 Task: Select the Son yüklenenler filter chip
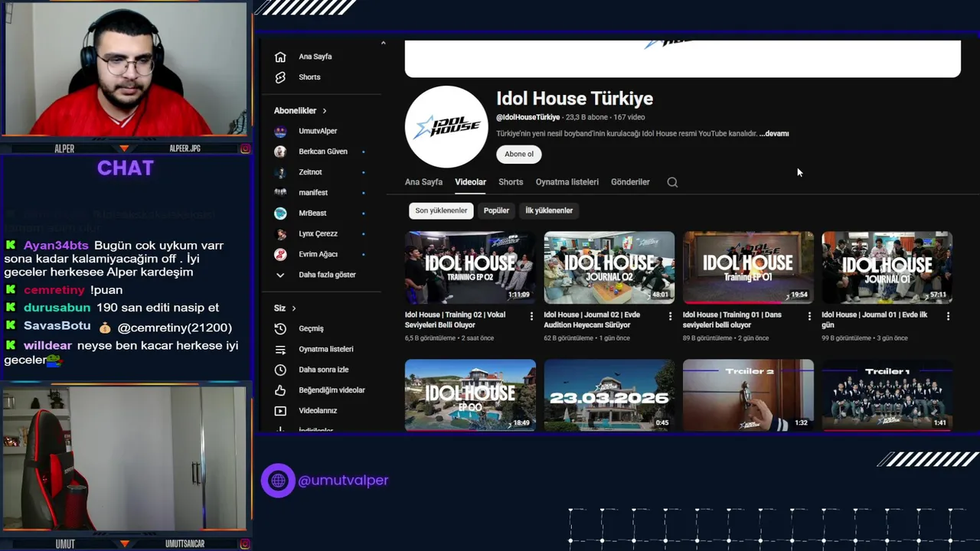(x=441, y=210)
